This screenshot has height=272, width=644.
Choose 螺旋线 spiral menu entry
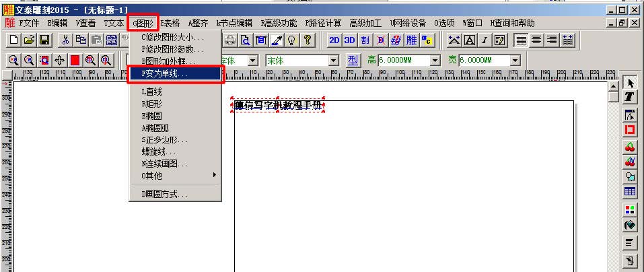tap(176, 151)
